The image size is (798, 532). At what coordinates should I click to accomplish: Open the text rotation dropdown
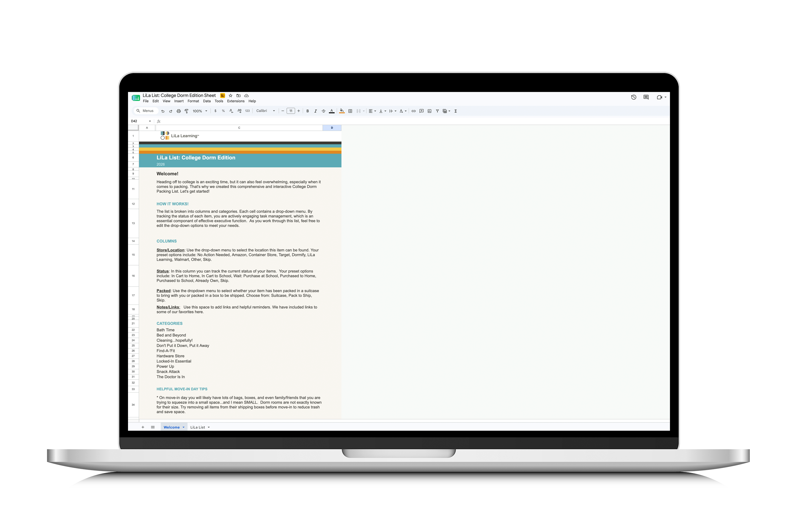403,111
